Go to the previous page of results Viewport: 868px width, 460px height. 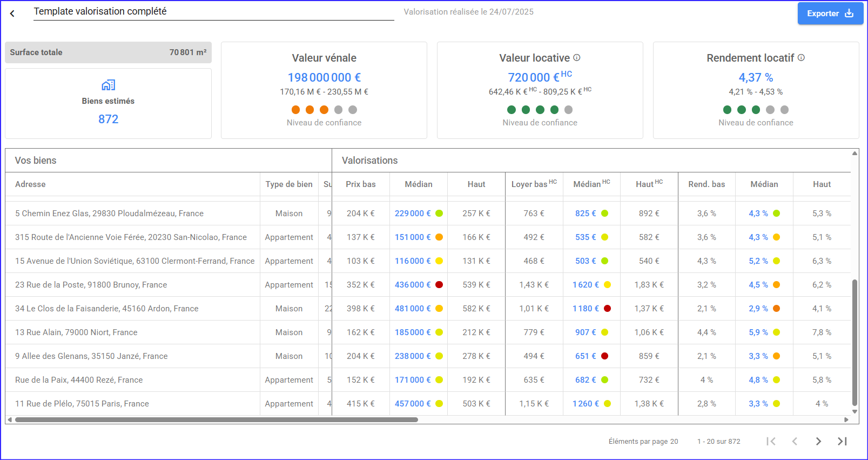coord(795,442)
